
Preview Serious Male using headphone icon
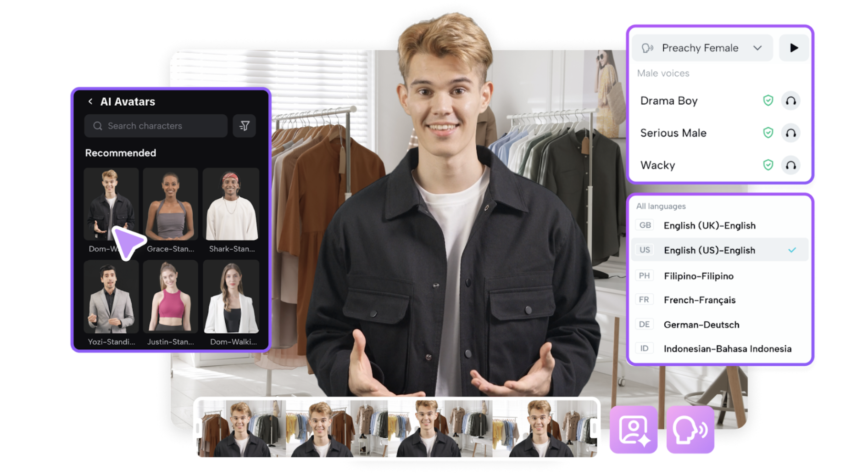(790, 133)
